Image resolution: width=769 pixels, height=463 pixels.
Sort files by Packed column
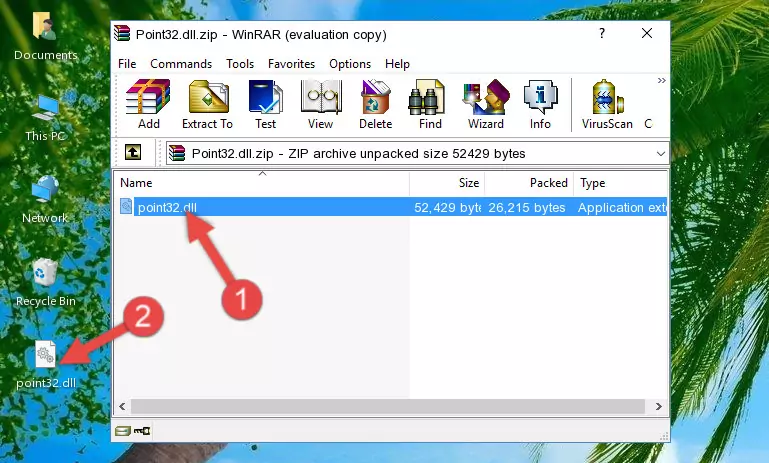529,183
